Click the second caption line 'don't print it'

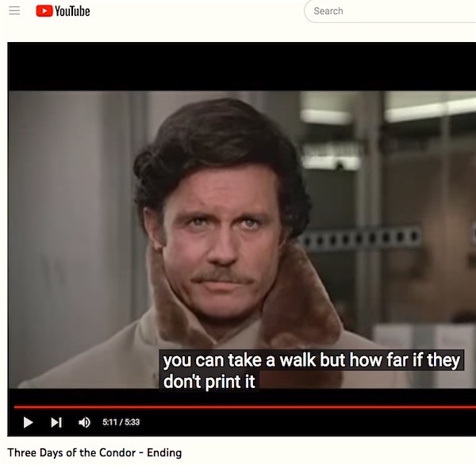(x=209, y=381)
